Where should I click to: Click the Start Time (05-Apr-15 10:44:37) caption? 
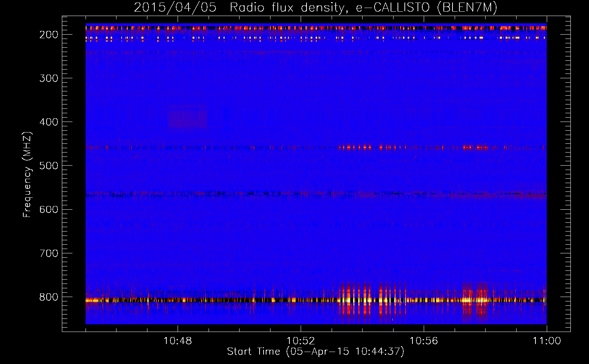click(316, 352)
